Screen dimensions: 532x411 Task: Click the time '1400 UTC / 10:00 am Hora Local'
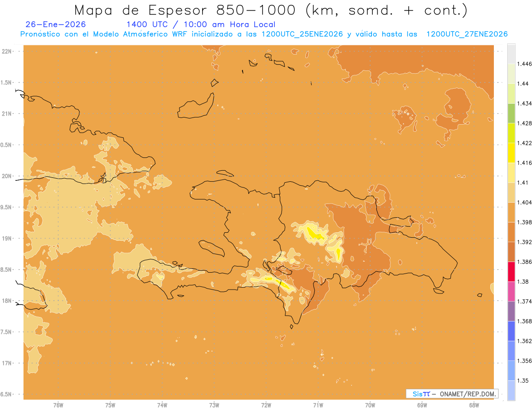tap(201, 24)
